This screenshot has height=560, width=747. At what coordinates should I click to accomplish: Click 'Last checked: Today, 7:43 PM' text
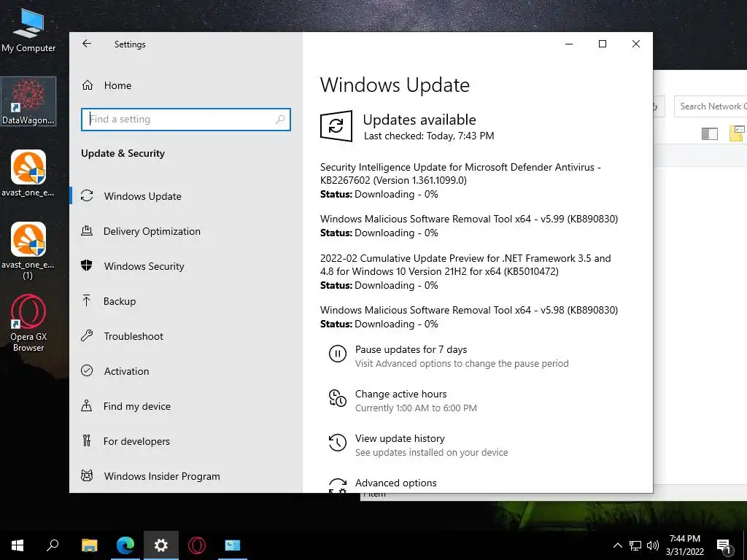[429, 136]
